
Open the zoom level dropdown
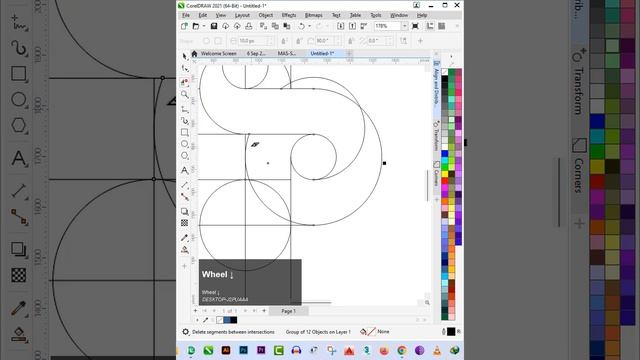click(x=404, y=26)
